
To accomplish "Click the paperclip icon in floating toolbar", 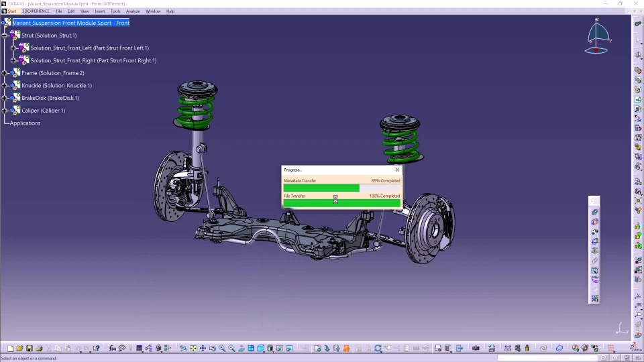I will point(595,261).
